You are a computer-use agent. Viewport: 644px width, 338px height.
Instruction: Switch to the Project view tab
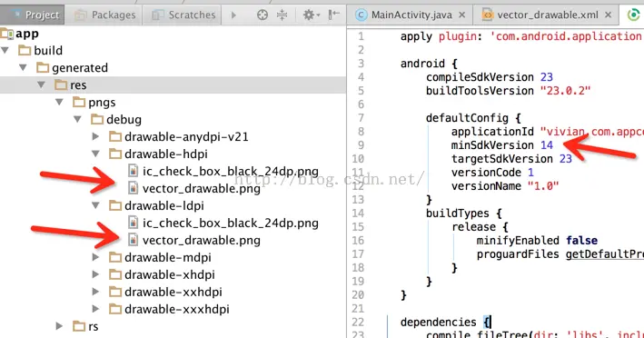[33, 15]
